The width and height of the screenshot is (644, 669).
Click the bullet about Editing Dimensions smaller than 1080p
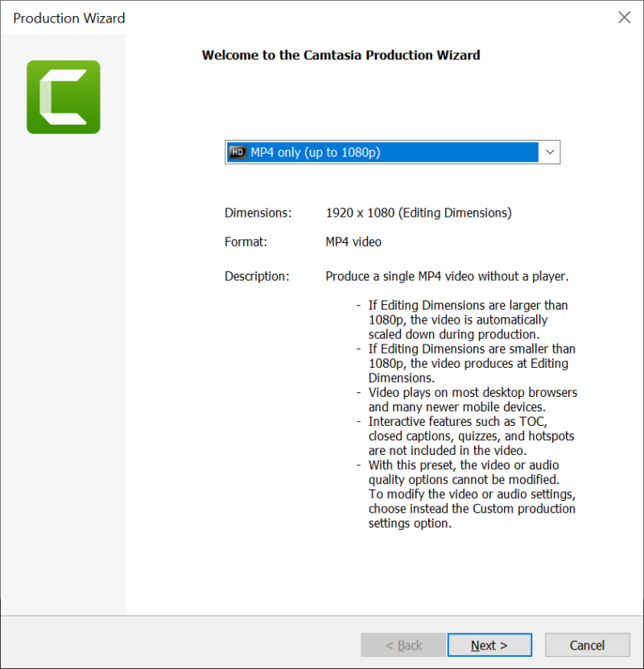(466, 363)
